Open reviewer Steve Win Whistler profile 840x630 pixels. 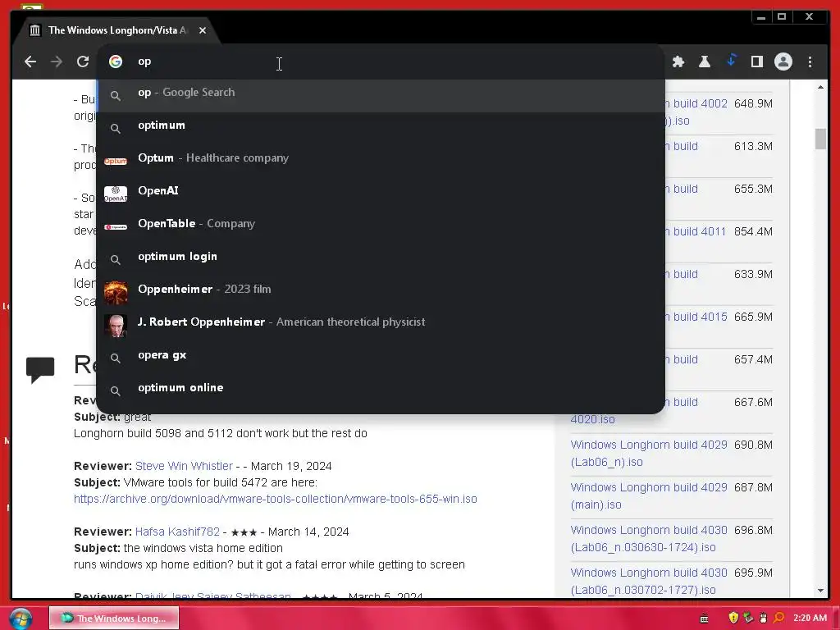tap(184, 466)
